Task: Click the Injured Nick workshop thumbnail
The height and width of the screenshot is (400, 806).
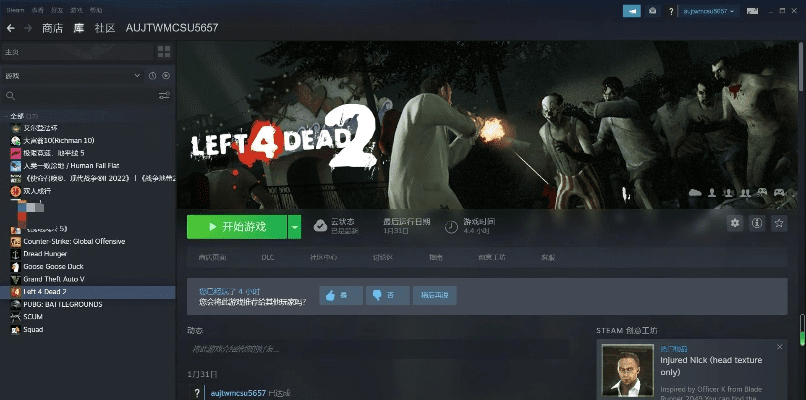Action: point(626,368)
